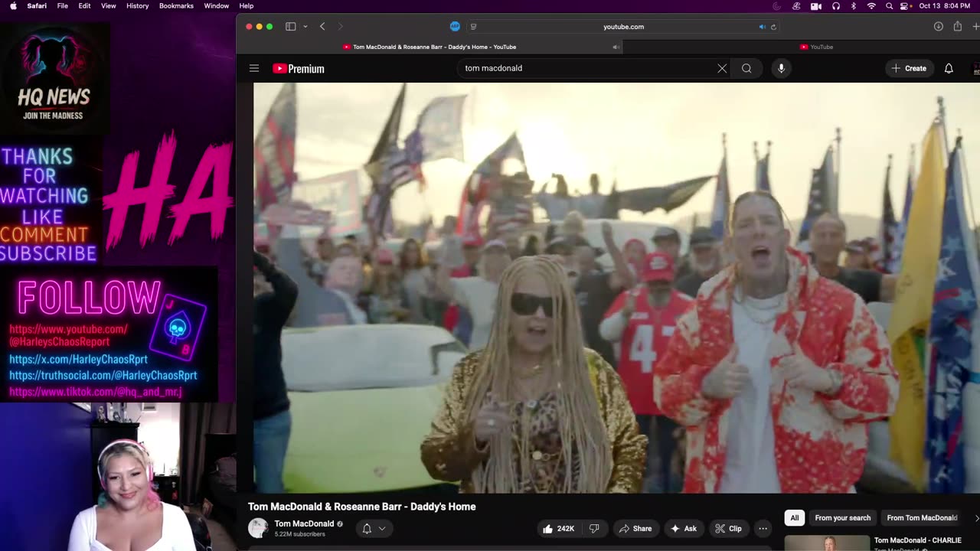The image size is (980, 551).
Task: Open the Apple menu
Action: (13, 6)
